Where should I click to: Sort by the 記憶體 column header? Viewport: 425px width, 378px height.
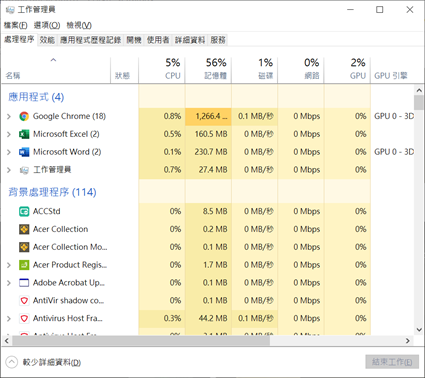(208, 69)
